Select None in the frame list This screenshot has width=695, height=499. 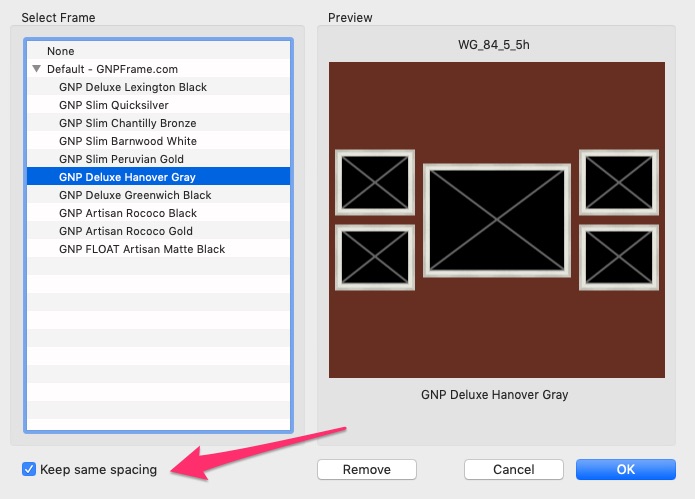click(60, 51)
